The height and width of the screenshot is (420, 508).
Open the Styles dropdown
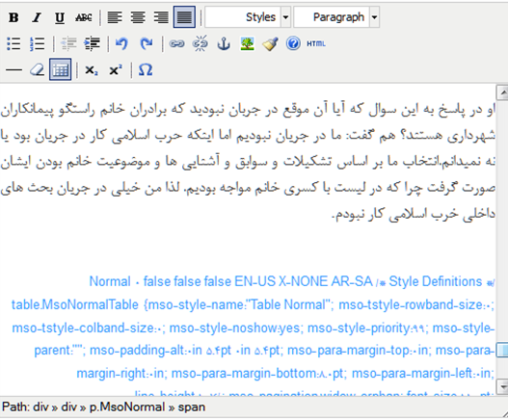248,16
